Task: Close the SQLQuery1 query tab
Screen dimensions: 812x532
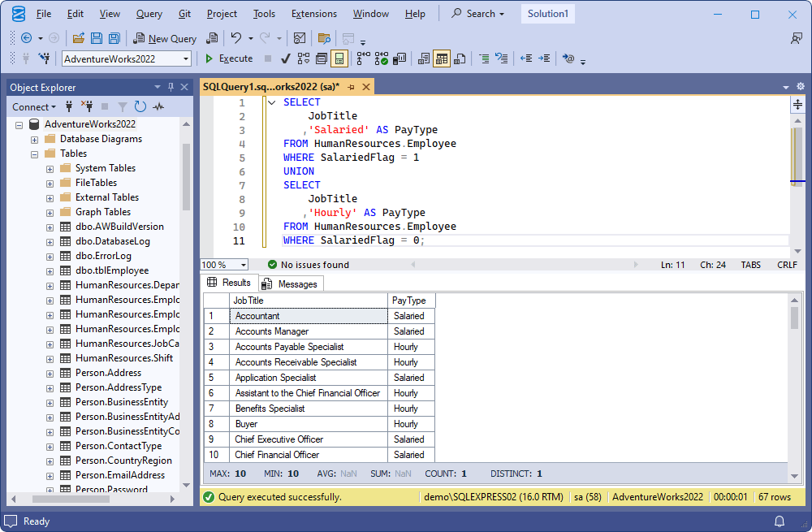Action: 366,87
